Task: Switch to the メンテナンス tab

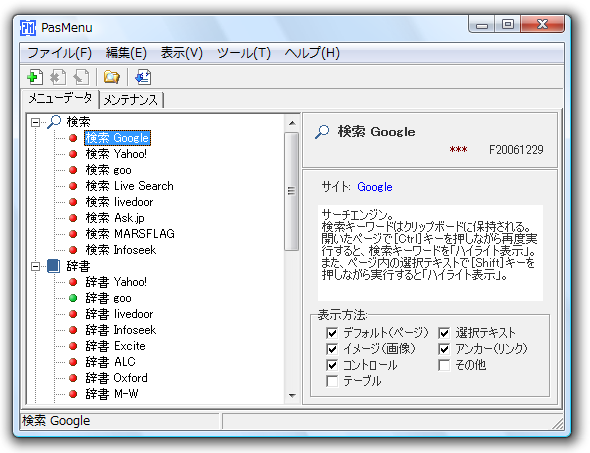Action: point(131,100)
